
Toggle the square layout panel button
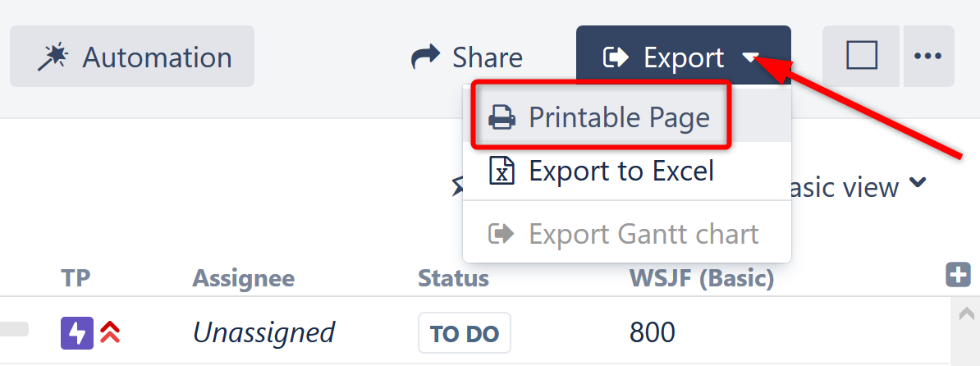[861, 57]
